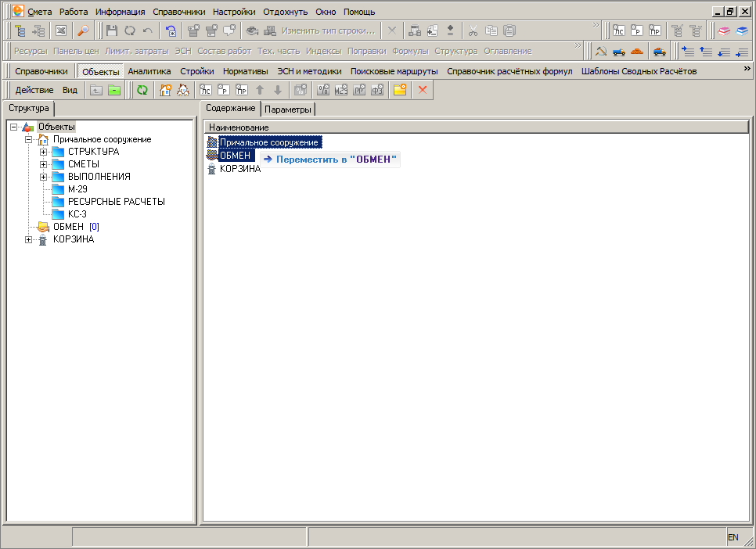Select М-29 folder in the tree
Screen dimensions: 756x549
[77, 189]
